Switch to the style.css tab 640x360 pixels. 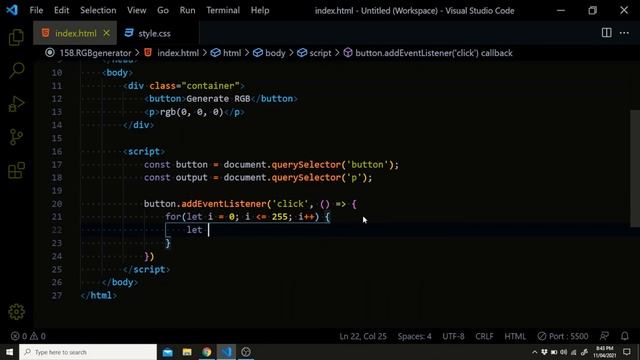(154, 33)
